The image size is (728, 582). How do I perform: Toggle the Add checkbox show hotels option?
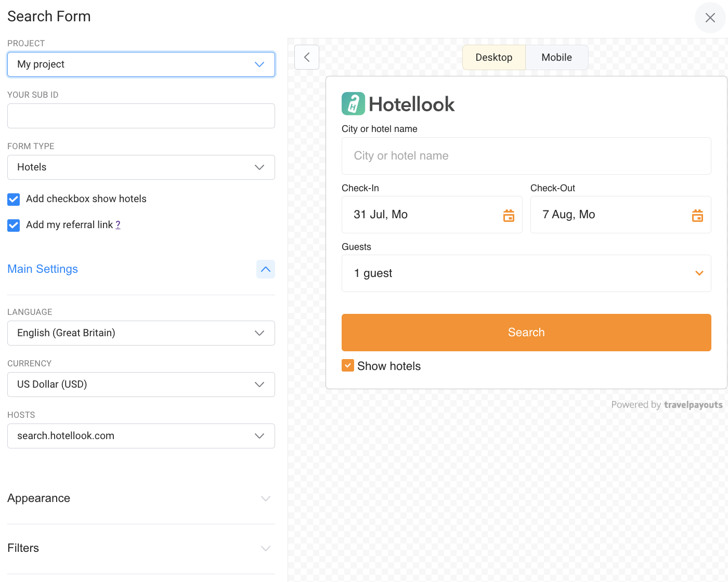[14, 199]
